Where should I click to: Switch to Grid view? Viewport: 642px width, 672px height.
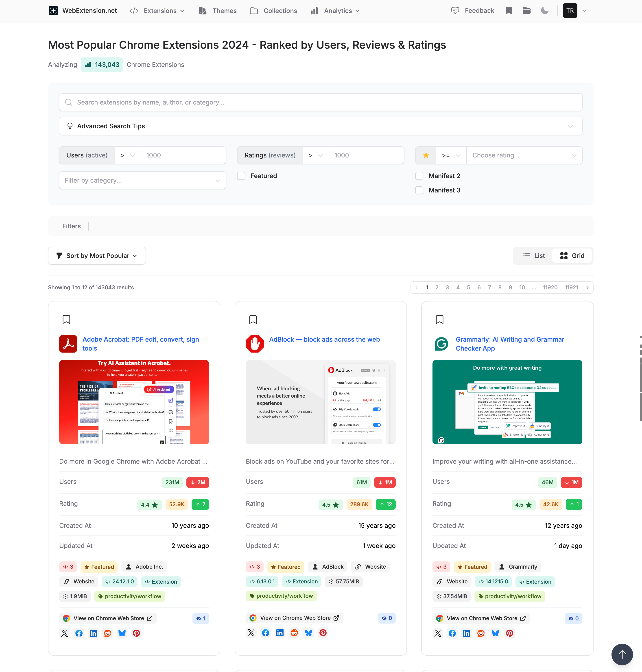coord(572,256)
